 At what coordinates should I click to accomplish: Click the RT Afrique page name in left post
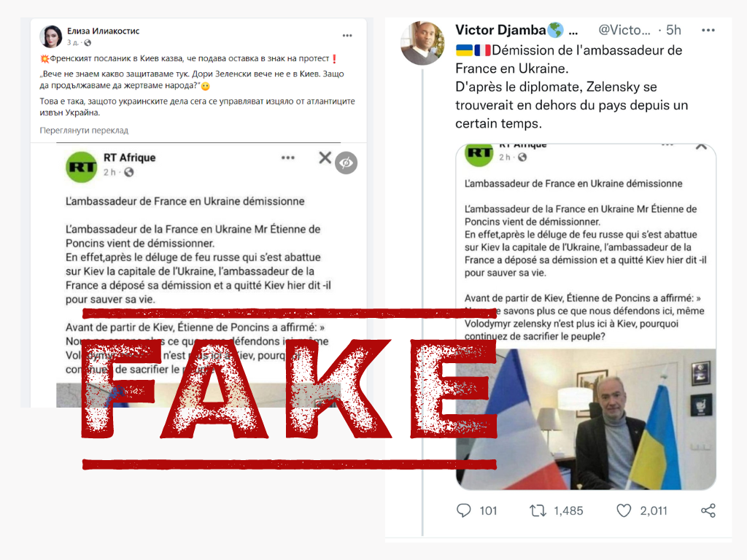130,157
